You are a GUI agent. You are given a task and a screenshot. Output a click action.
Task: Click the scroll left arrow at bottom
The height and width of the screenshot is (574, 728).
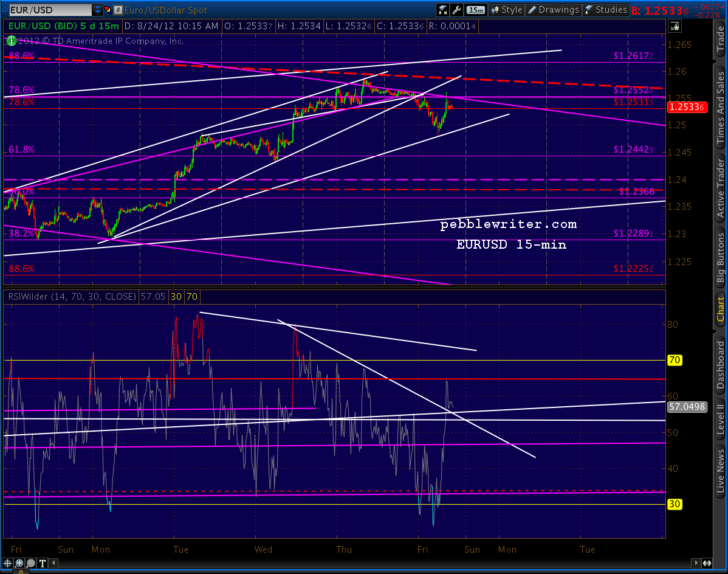pyautogui.click(x=54, y=563)
